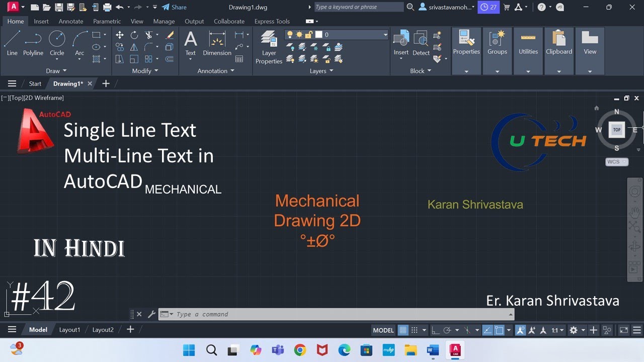This screenshot has width=644, height=362.
Task: Toggle snap mode dots icon
Action: pos(415,330)
